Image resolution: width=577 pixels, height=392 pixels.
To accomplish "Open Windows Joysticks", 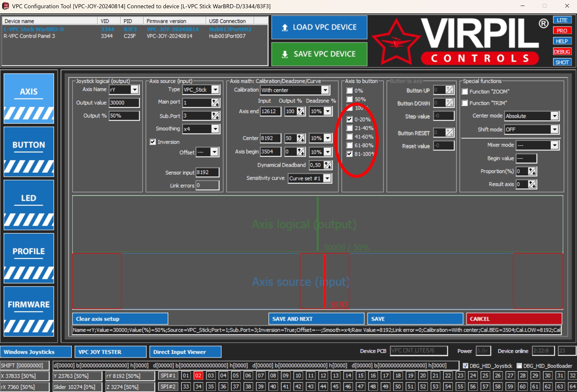I will 36,352.
